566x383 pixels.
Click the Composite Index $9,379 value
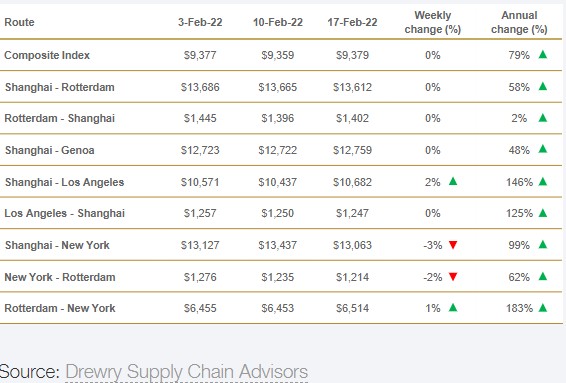tap(352, 55)
